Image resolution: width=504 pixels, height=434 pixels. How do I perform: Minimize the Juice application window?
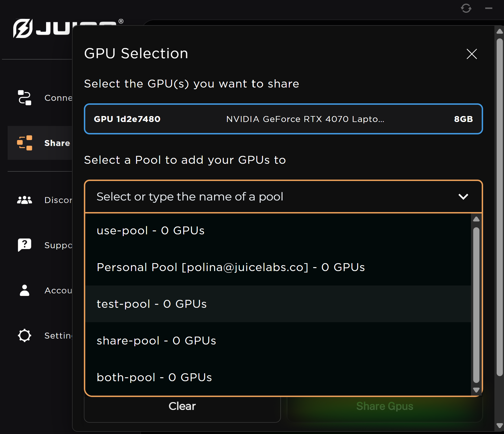click(x=489, y=8)
